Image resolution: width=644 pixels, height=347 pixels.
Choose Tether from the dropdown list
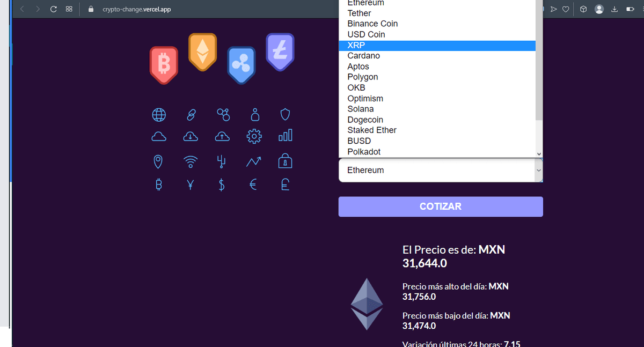(x=437, y=13)
